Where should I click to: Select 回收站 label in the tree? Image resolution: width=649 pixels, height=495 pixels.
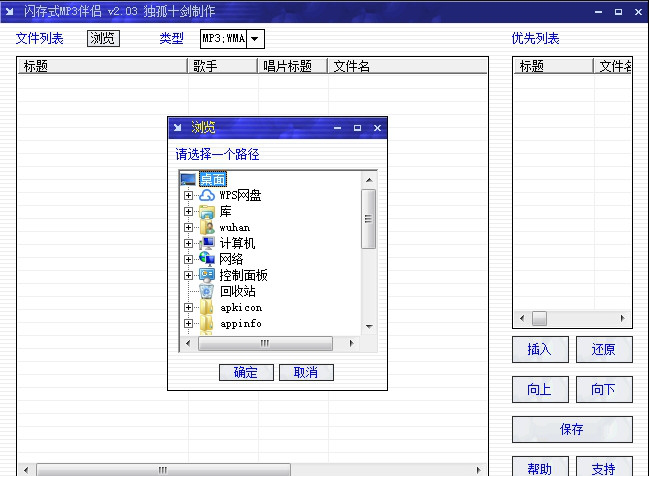point(238,291)
